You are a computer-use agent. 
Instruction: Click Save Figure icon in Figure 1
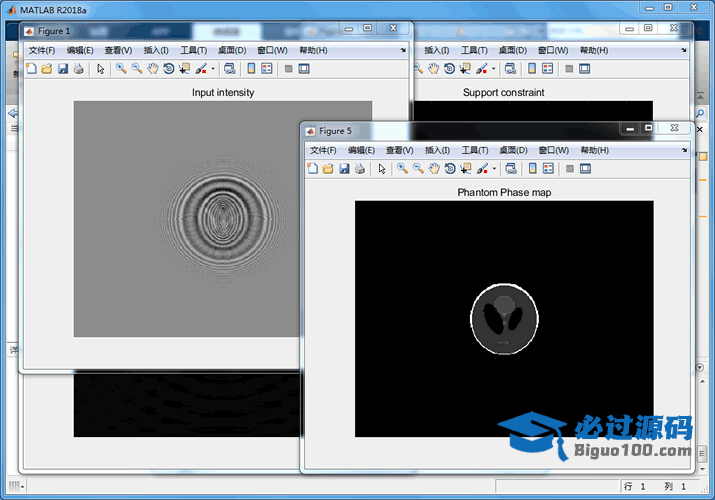(x=63, y=69)
